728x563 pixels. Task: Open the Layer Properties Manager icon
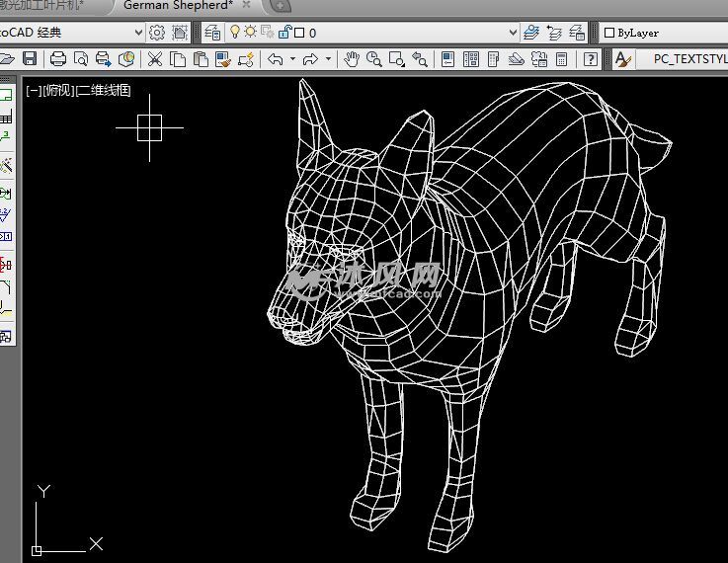coord(212,33)
